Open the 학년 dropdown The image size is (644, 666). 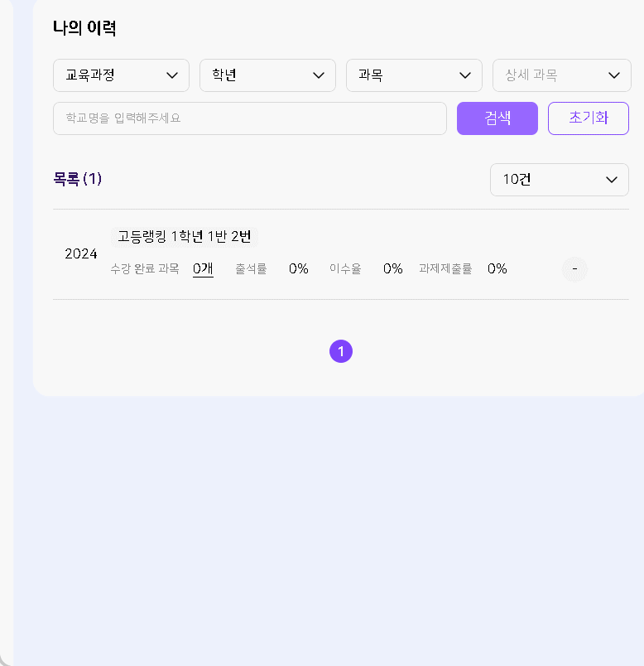tap(267, 75)
